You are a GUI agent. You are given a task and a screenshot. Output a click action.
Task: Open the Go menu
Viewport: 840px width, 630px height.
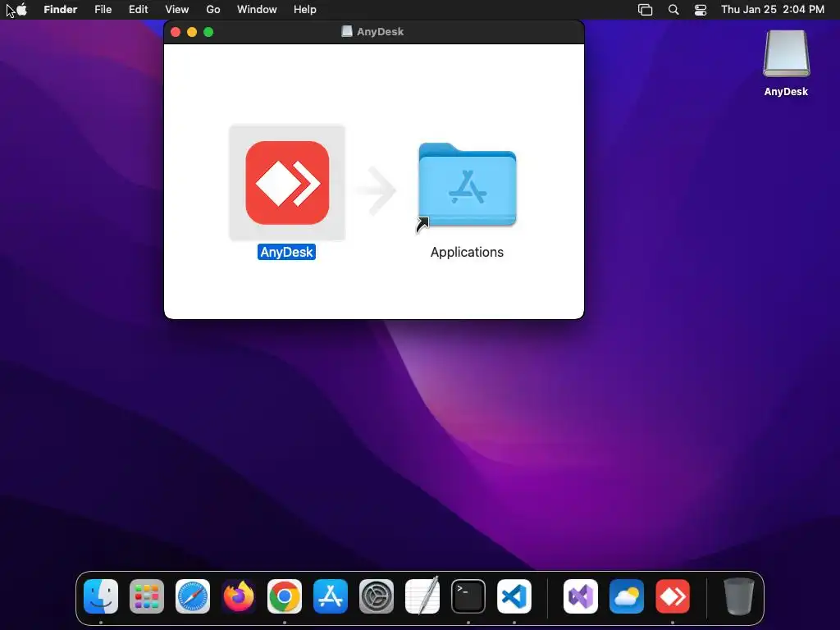pyautogui.click(x=213, y=10)
